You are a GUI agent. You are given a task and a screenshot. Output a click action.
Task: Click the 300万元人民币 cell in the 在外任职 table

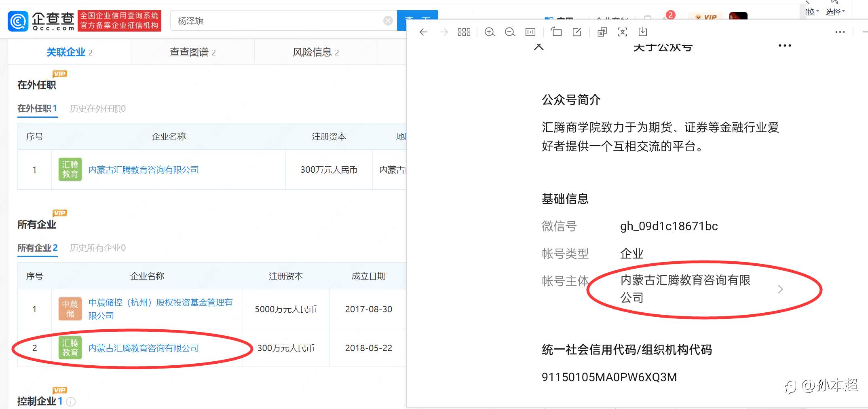[x=329, y=170]
